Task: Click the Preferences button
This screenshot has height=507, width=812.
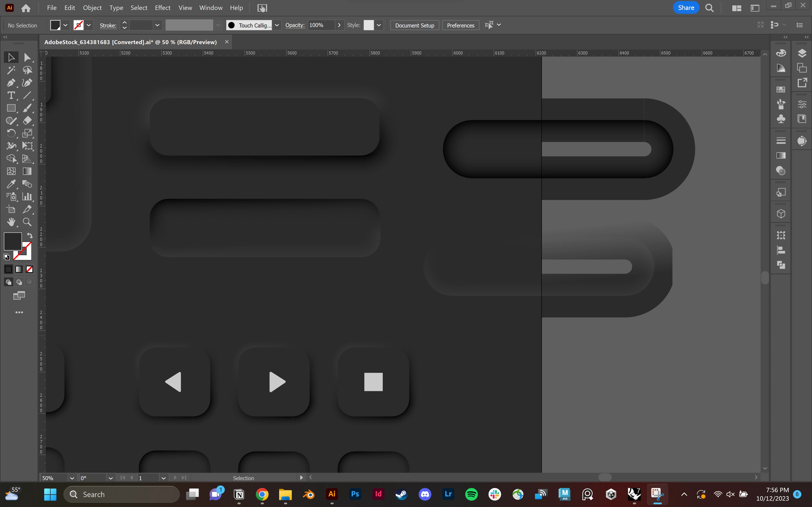Action: 460,25
